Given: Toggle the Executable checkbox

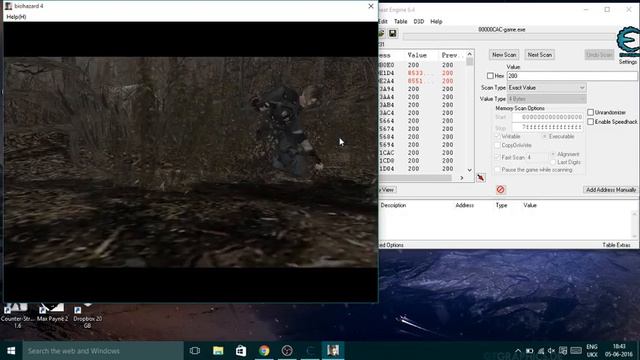Looking at the screenshot, I should (544, 136).
